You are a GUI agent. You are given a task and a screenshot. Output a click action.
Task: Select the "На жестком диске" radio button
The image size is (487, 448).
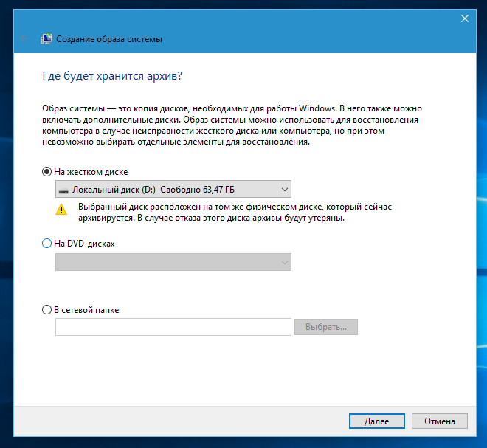(47, 172)
